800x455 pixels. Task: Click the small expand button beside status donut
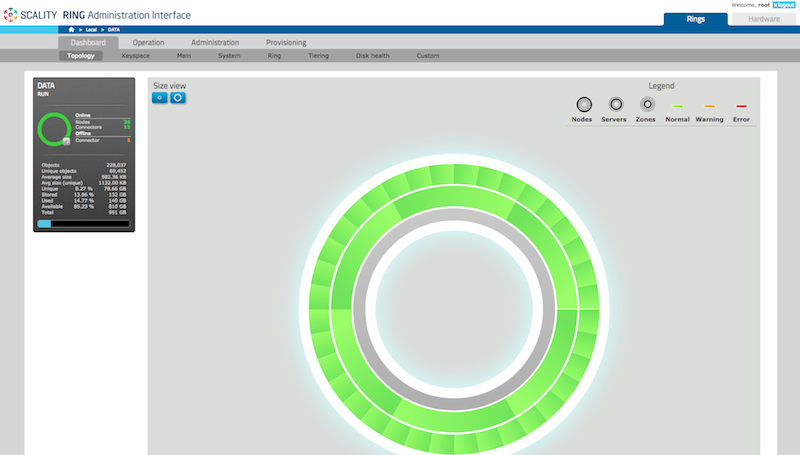tap(66, 143)
